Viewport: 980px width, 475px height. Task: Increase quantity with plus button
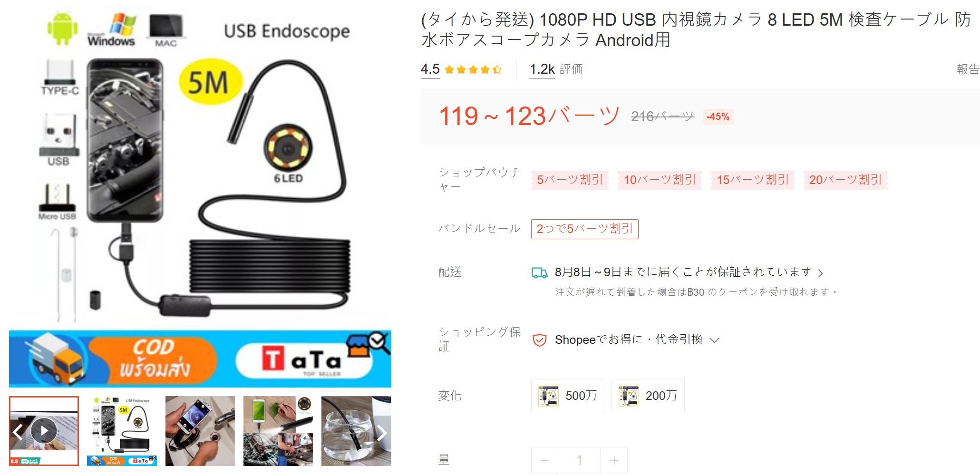(614, 460)
